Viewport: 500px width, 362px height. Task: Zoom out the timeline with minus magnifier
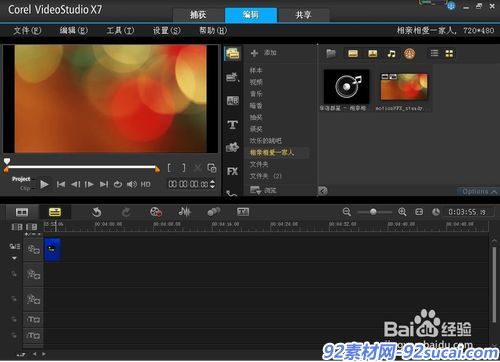[347, 212]
